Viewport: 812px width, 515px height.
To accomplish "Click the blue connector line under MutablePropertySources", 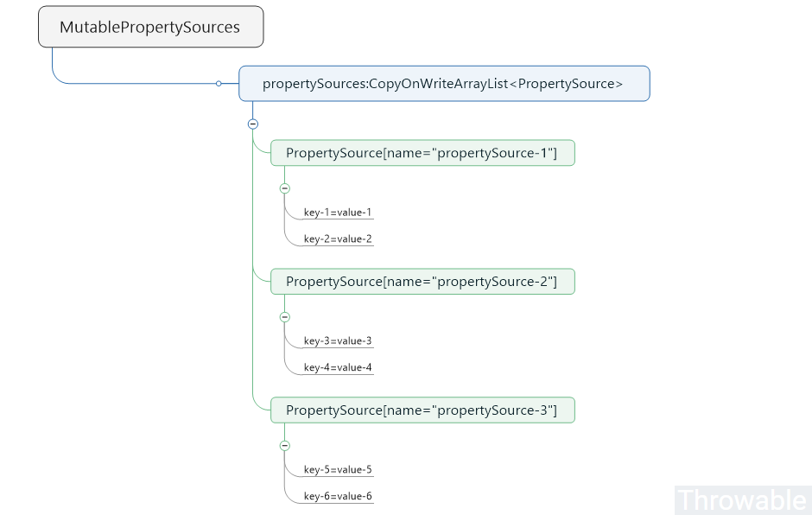I will (53, 62).
